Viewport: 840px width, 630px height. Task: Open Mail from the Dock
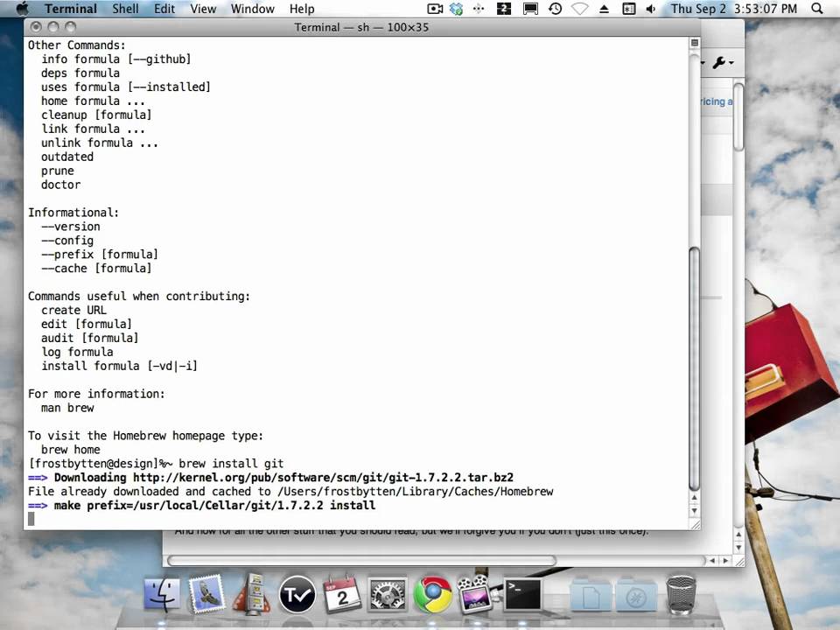206,593
